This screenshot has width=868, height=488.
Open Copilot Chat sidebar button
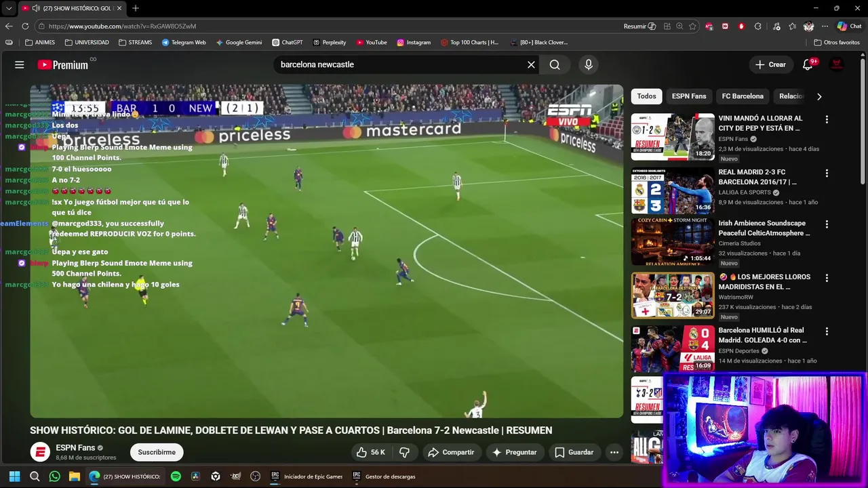pos(849,26)
